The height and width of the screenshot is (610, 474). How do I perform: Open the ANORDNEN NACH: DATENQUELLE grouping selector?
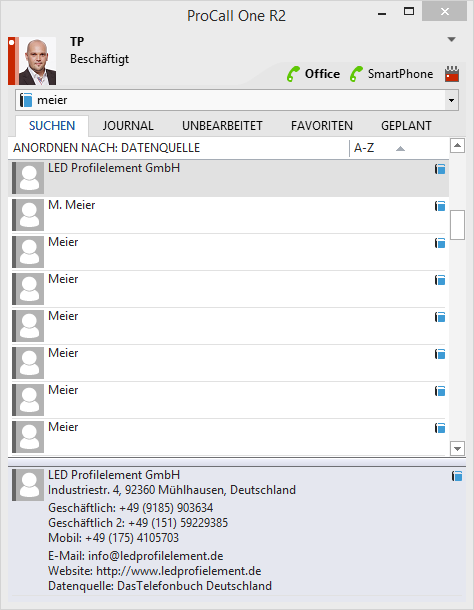(x=107, y=148)
